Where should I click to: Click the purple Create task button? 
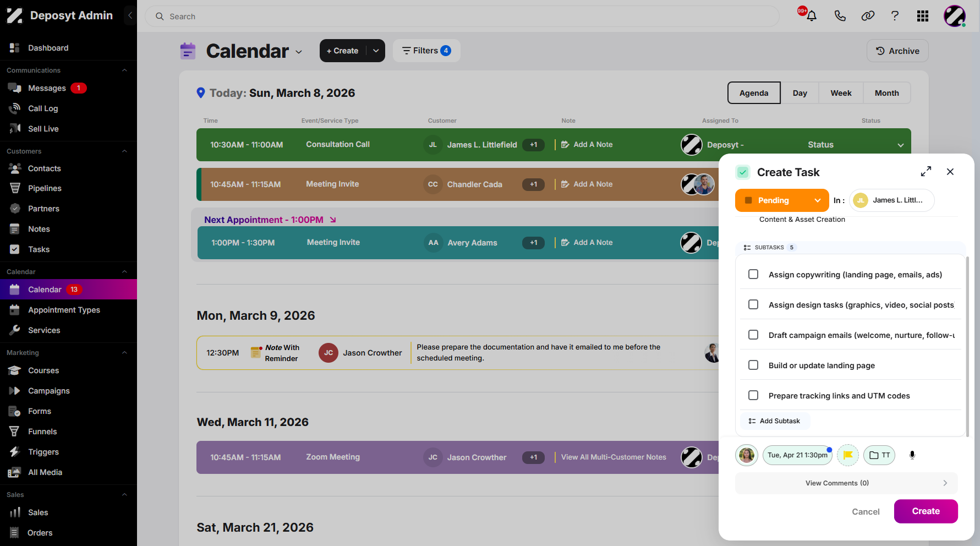(x=926, y=511)
